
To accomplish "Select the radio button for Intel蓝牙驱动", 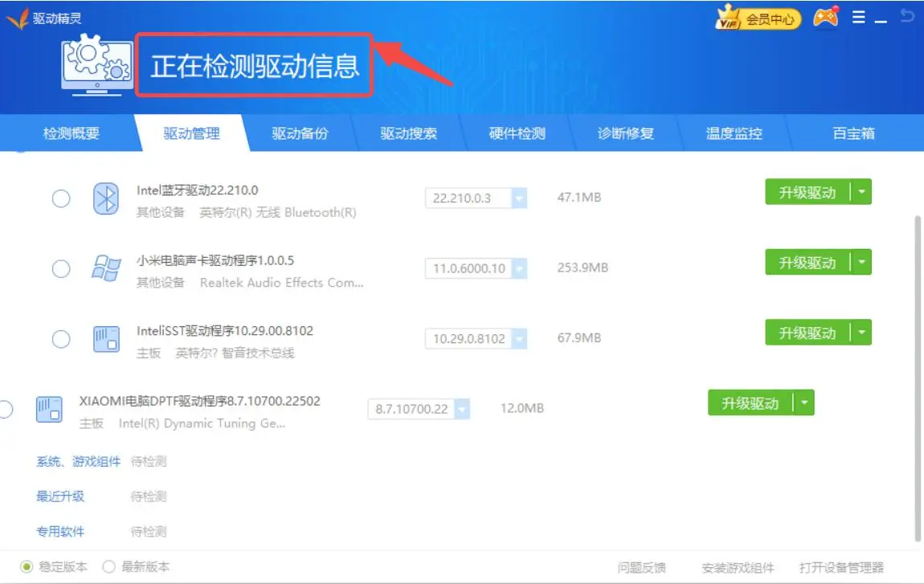I will pyautogui.click(x=60, y=198).
